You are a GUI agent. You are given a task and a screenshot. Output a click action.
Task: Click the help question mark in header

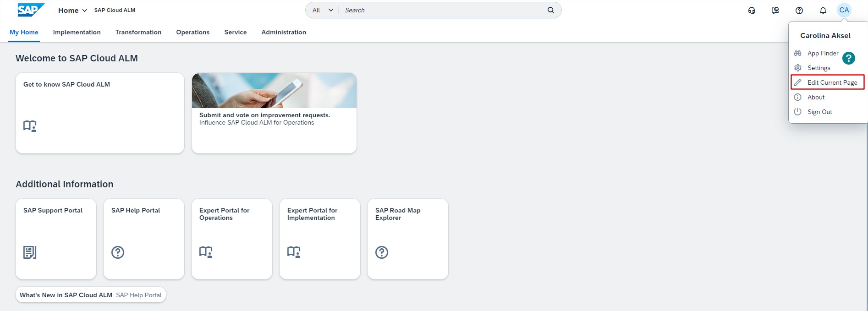(x=799, y=10)
